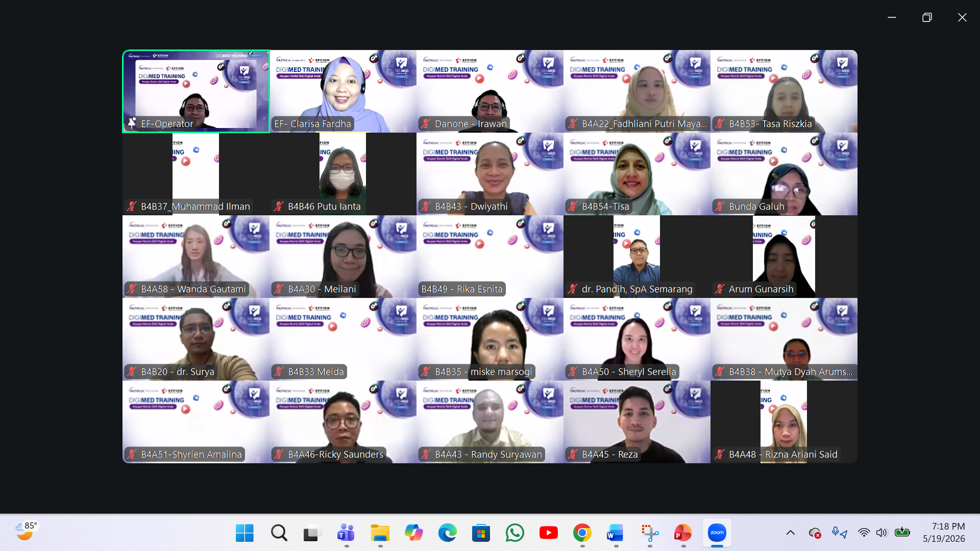Open Copilot from taskbar
Viewport: 980px width, 551px height.
point(413,533)
